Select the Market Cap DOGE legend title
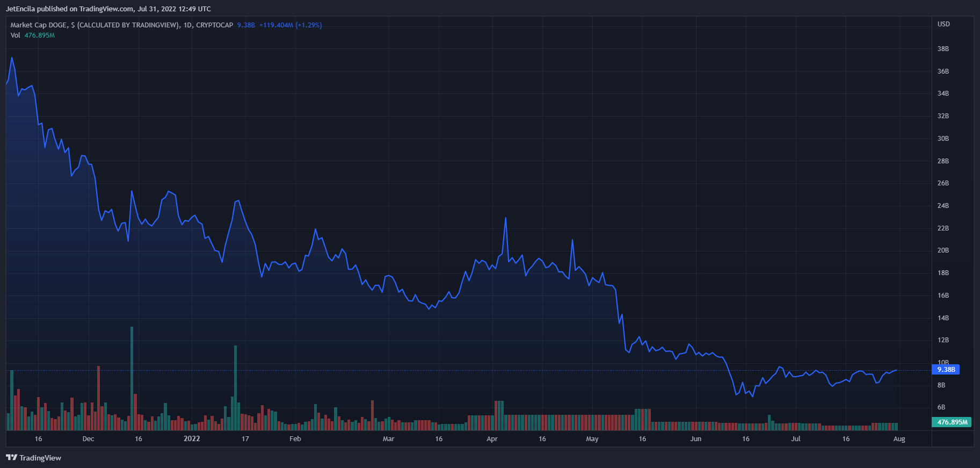Image resolution: width=980 pixels, height=468 pixels. (x=121, y=25)
